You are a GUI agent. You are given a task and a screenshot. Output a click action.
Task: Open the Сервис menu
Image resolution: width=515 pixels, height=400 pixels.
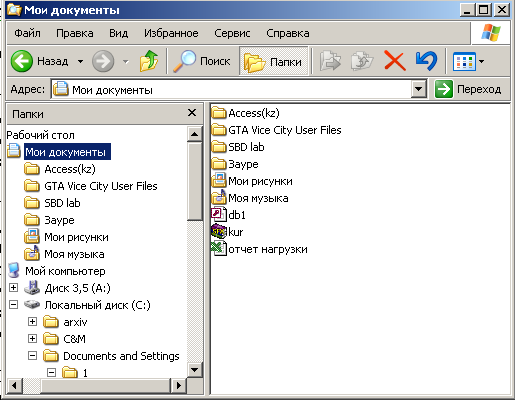(x=232, y=33)
